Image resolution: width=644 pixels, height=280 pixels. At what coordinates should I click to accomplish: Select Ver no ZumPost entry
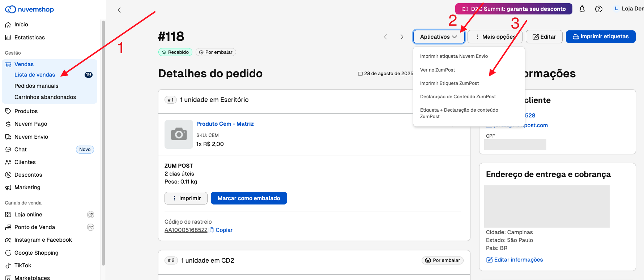click(438, 70)
